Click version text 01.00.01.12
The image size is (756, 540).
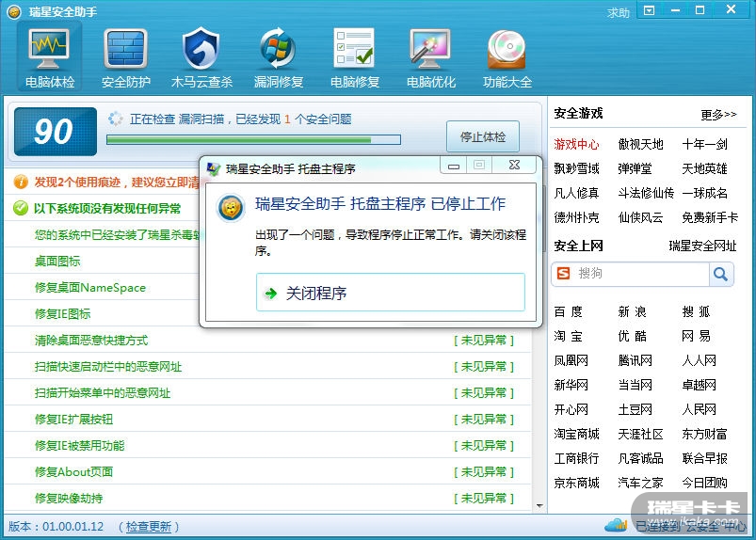(x=72, y=527)
